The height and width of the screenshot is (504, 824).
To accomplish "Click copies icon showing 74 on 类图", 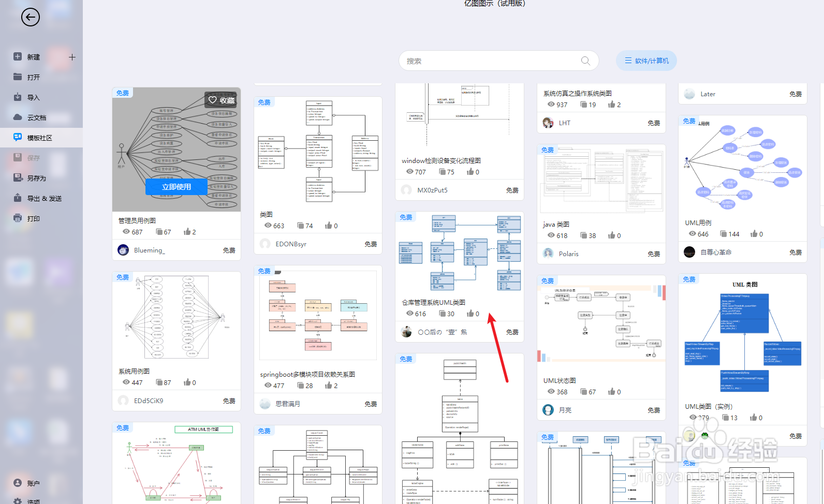I will (301, 225).
